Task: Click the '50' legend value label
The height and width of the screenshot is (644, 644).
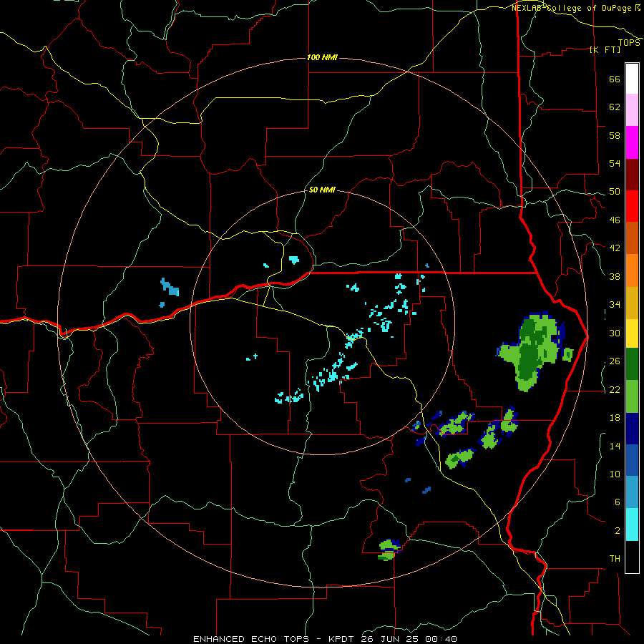Action: point(615,192)
